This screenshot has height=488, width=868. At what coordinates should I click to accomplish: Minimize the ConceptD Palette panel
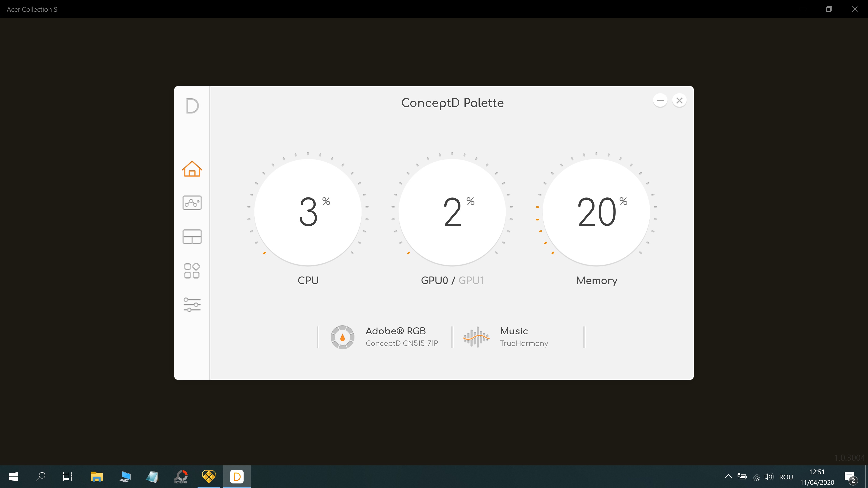(660, 100)
